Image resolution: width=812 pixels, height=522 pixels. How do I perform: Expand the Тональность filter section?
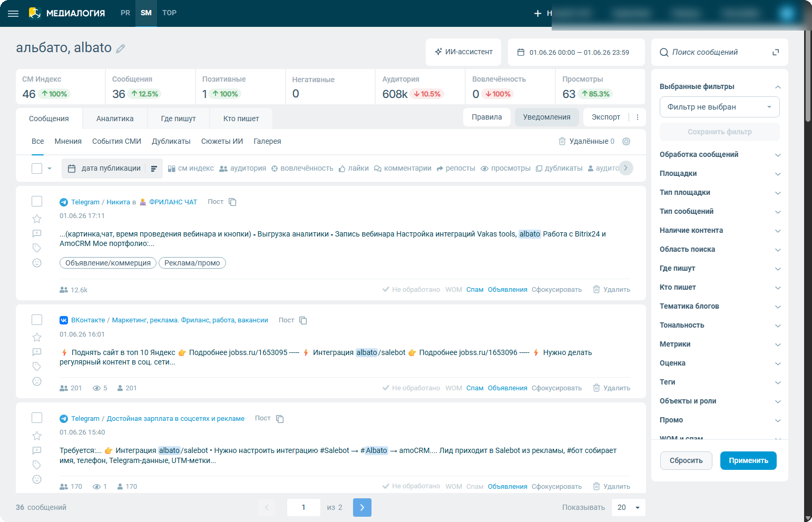(719, 325)
